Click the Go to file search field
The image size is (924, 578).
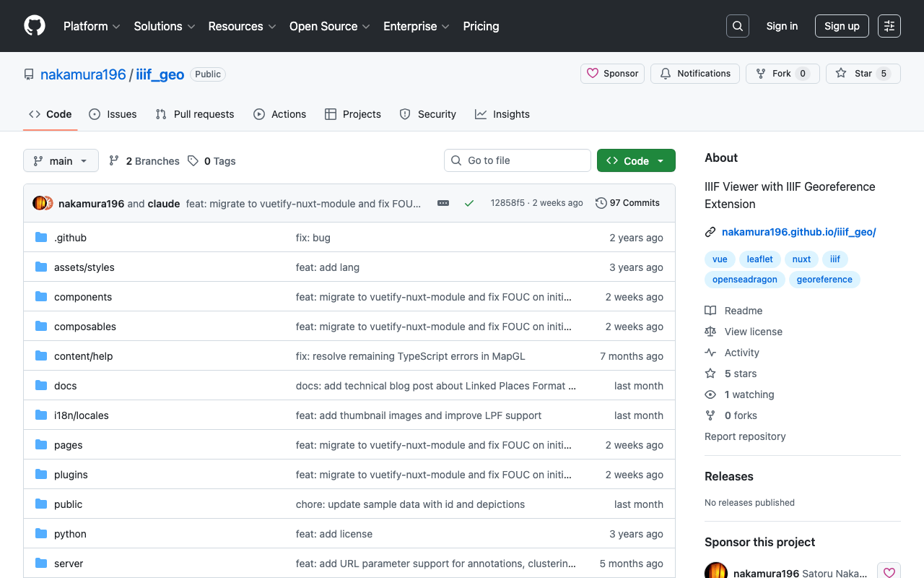point(518,160)
